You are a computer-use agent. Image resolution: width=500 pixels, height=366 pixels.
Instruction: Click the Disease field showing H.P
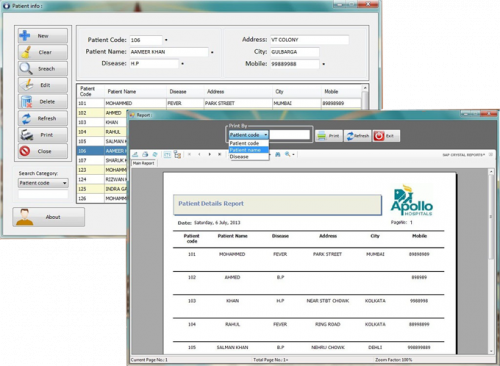[154, 64]
